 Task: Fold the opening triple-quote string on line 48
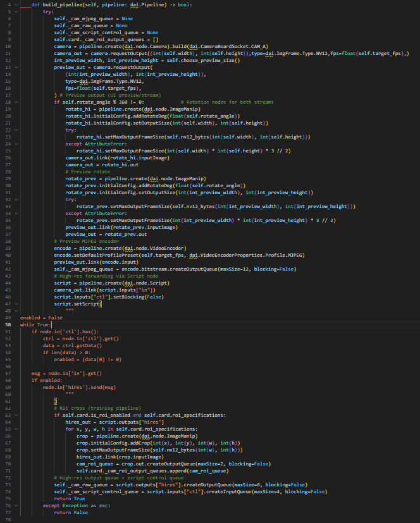click(16, 311)
